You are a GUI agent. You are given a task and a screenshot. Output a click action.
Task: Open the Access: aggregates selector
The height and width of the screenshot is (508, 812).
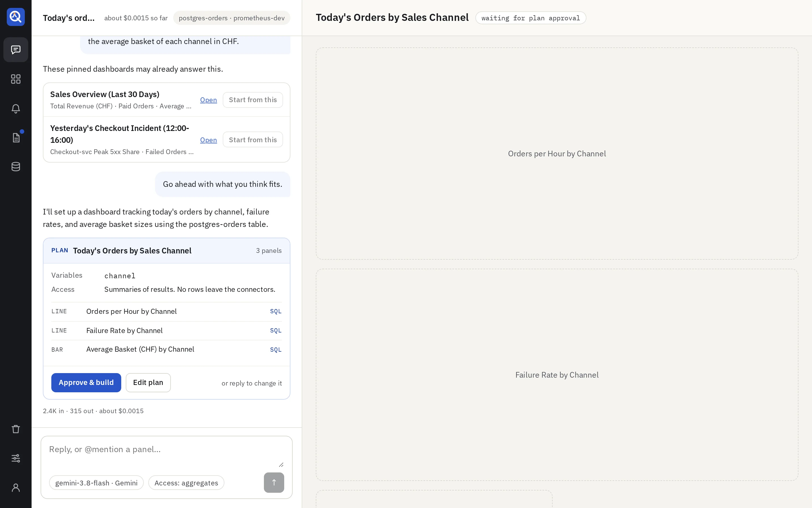click(x=186, y=483)
